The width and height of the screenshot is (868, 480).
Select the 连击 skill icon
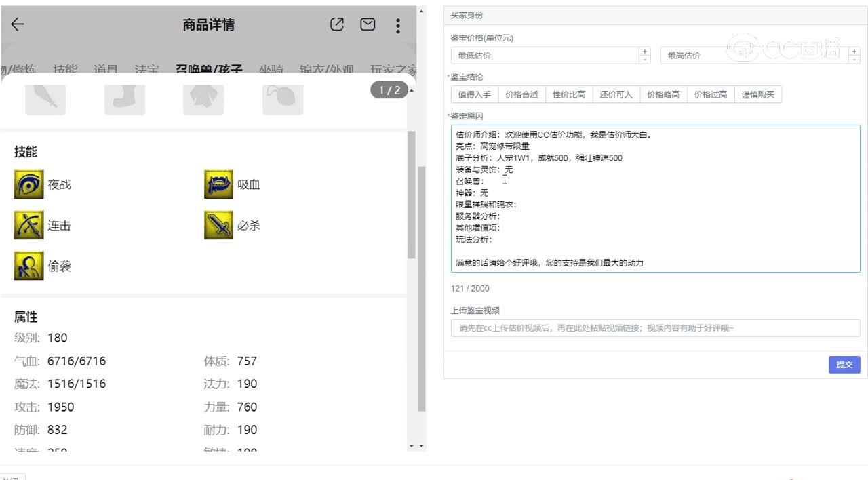(28, 225)
